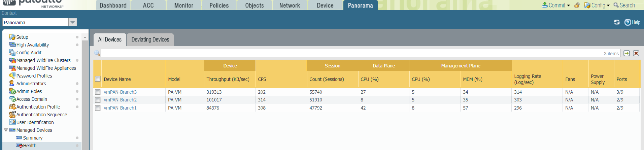Open the vmPAN-Branch1 device link
The image size is (644, 150).
[120, 108]
